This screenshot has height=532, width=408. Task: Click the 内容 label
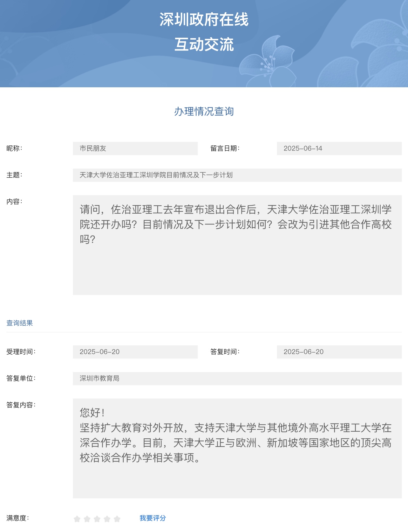[14, 202]
